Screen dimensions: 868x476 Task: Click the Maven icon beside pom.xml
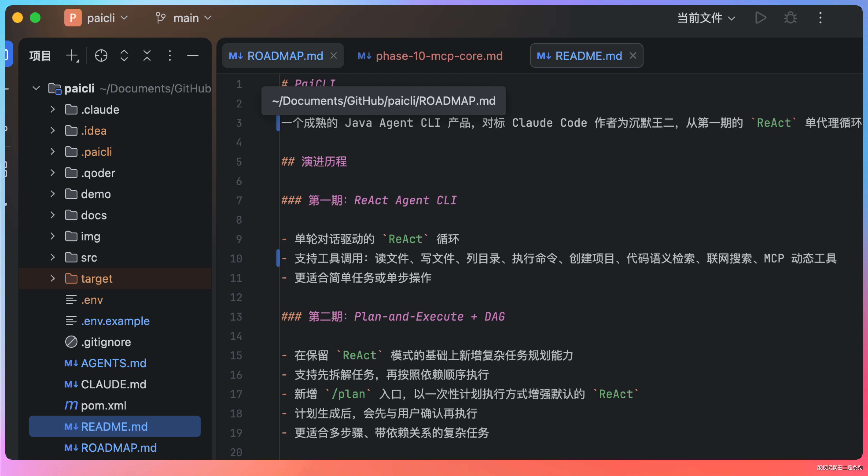click(x=71, y=405)
